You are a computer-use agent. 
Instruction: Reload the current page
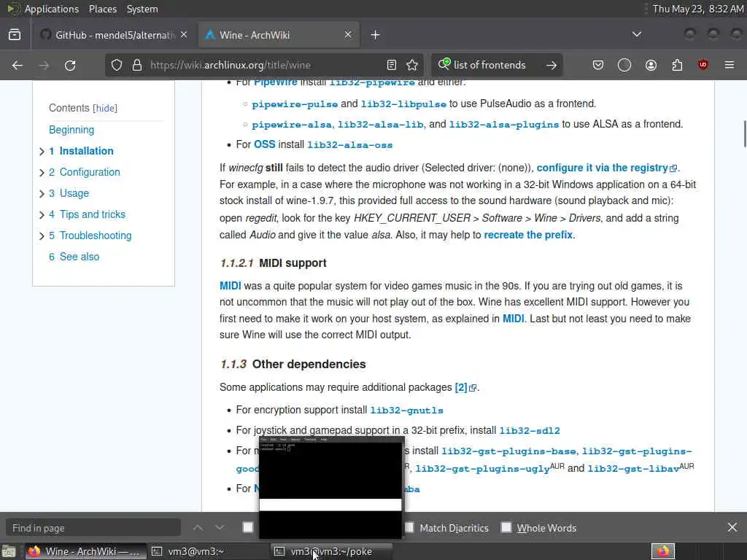pos(70,65)
